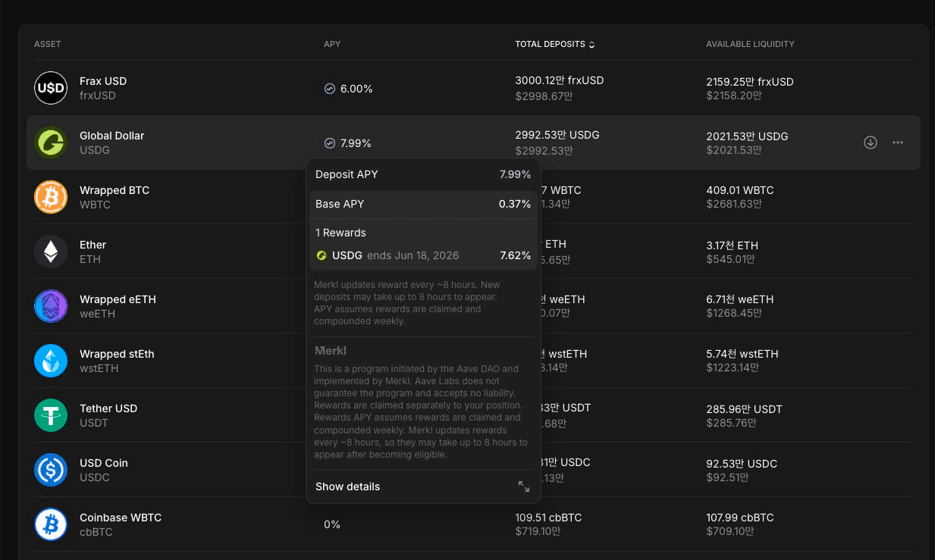
Task: Sort by the Total Deposits column header
Action: click(x=555, y=44)
